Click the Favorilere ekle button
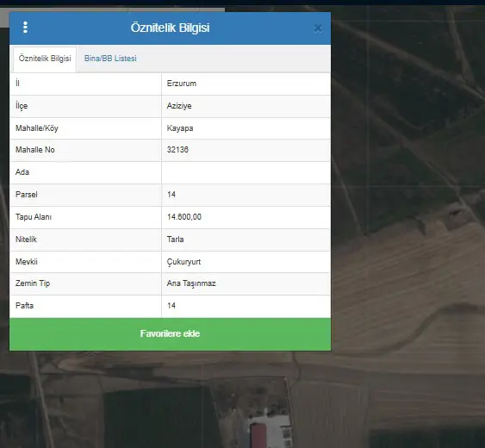The height and width of the screenshot is (448, 485). point(170,333)
